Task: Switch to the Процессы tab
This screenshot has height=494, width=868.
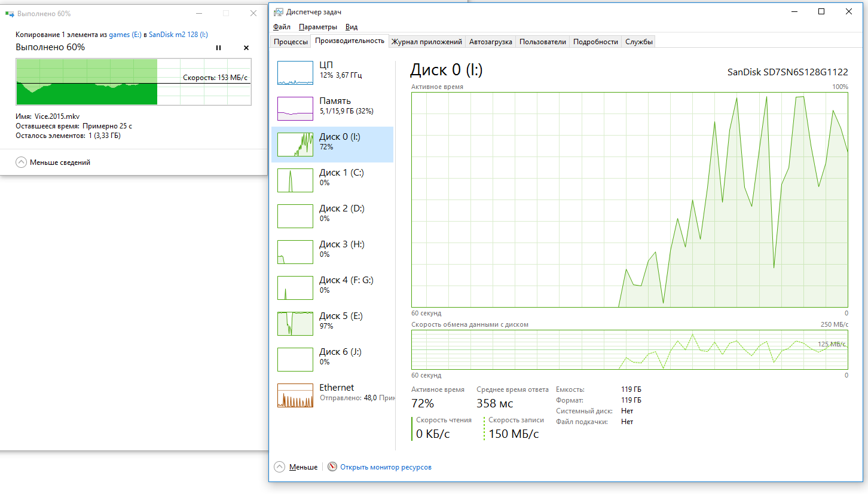Action: click(x=291, y=42)
